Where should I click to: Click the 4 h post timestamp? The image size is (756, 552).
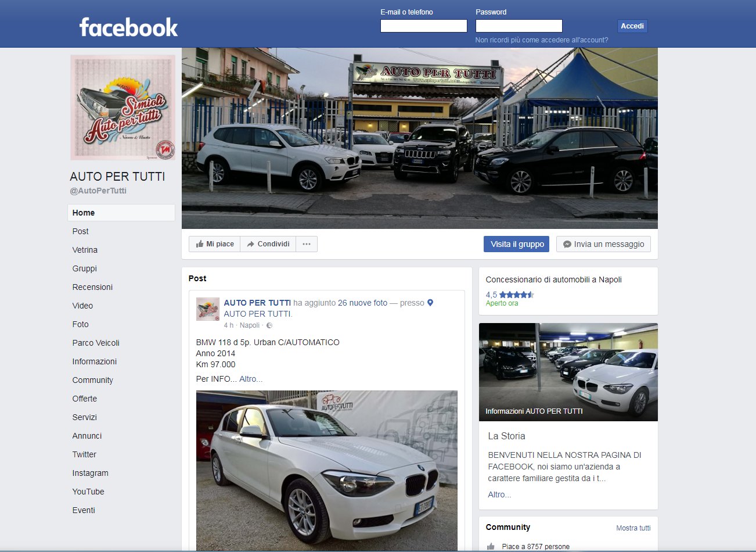point(229,325)
